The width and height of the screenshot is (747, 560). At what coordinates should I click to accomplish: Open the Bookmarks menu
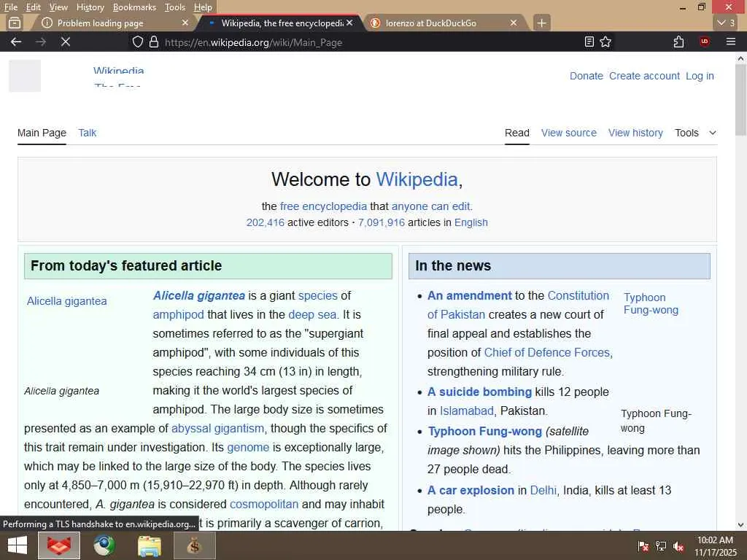click(x=134, y=7)
